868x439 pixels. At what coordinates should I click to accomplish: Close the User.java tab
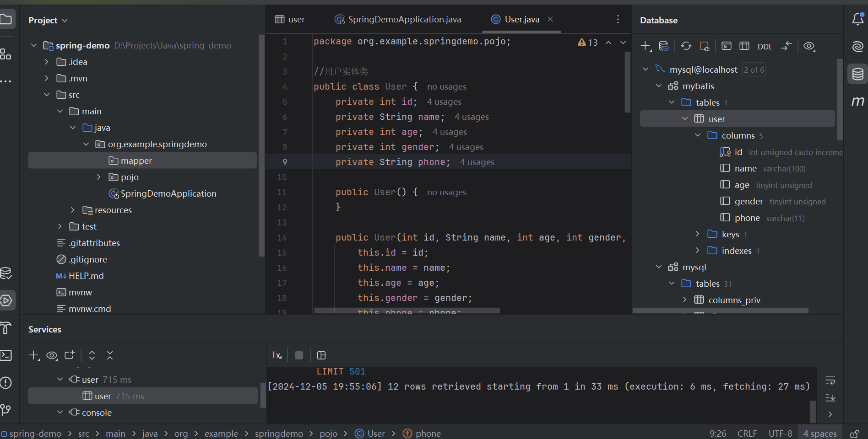[x=550, y=19]
